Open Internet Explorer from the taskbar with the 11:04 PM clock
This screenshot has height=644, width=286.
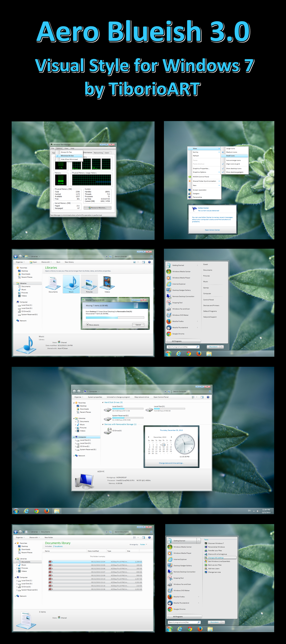(x=26, y=511)
